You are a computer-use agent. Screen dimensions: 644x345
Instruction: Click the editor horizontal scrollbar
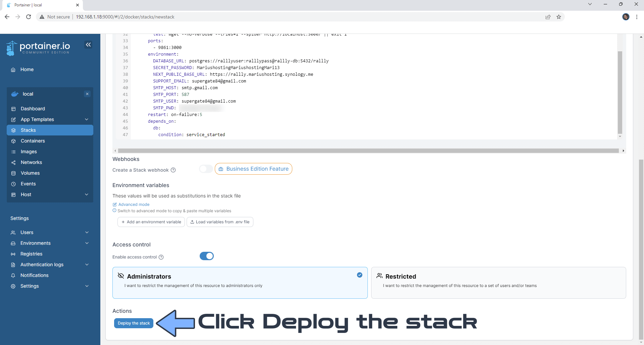pos(368,151)
